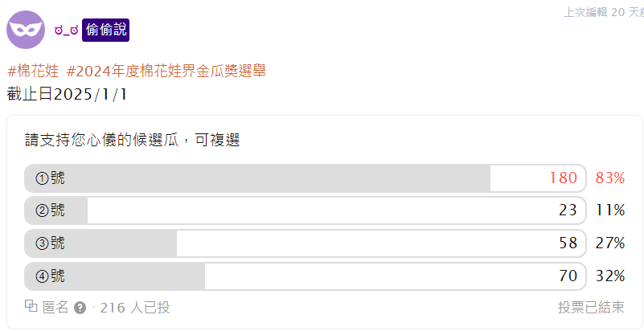Click the 投票已結束 status text
Viewport: 644px width, 331px height.
[591, 308]
